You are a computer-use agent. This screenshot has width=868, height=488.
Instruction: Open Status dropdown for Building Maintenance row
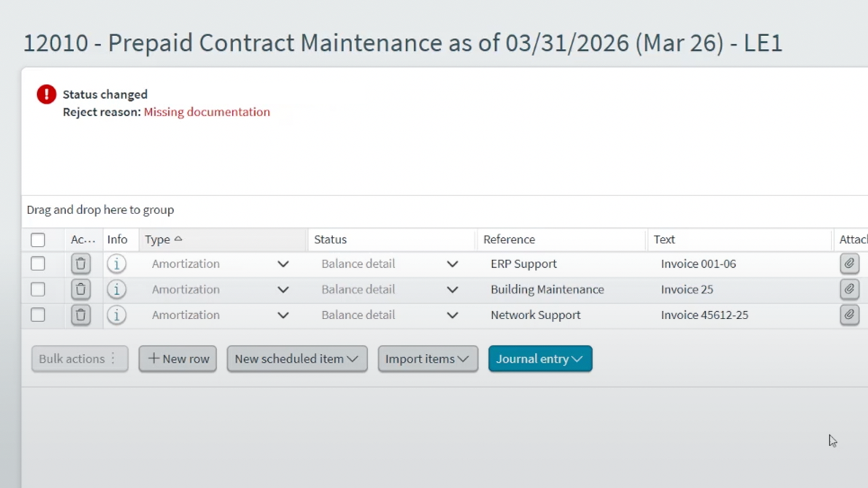pos(452,289)
